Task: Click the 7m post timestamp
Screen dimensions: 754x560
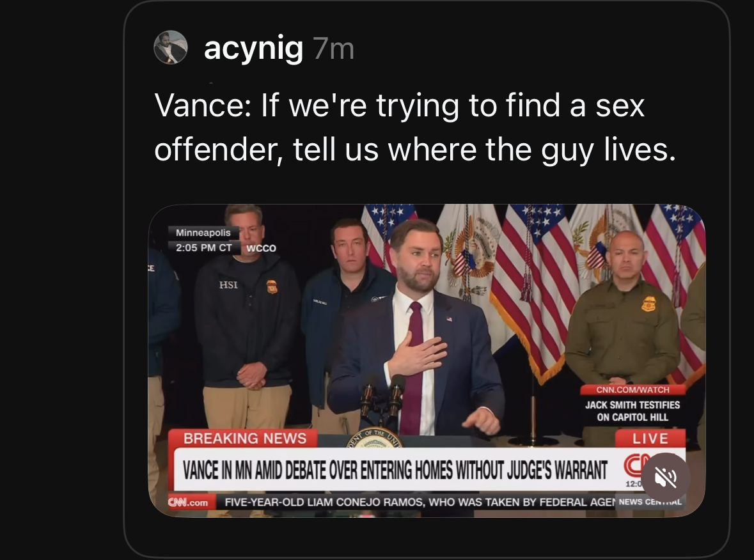Action: click(x=333, y=49)
